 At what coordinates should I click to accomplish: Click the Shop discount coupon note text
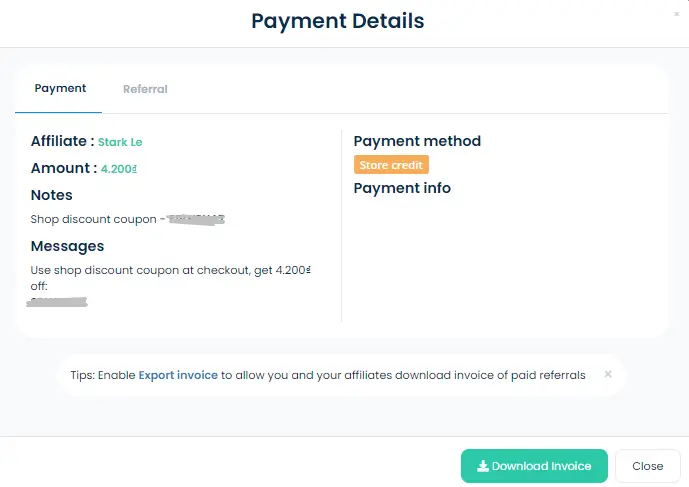(x=95, y=218)
